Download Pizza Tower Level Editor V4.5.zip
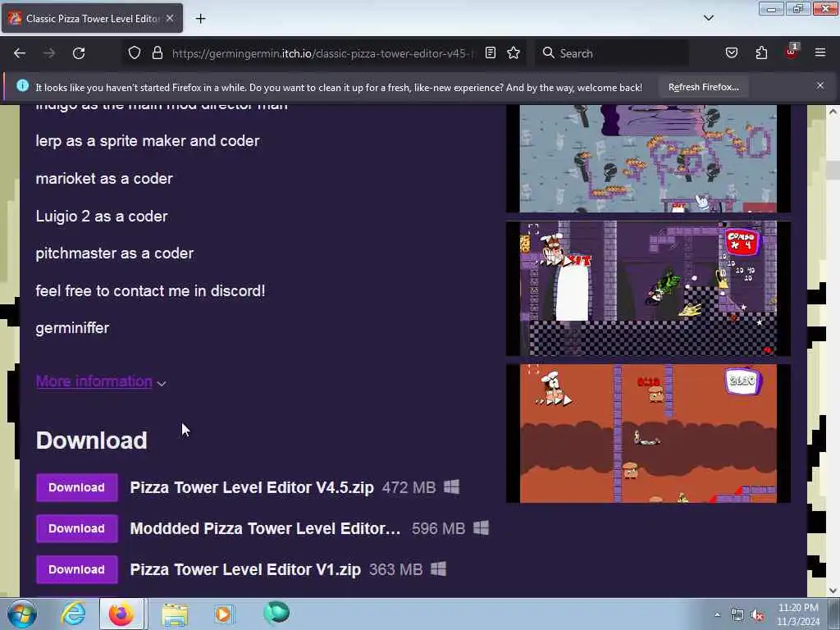Viewport: 840px width, 630px height. coord(76,487)
